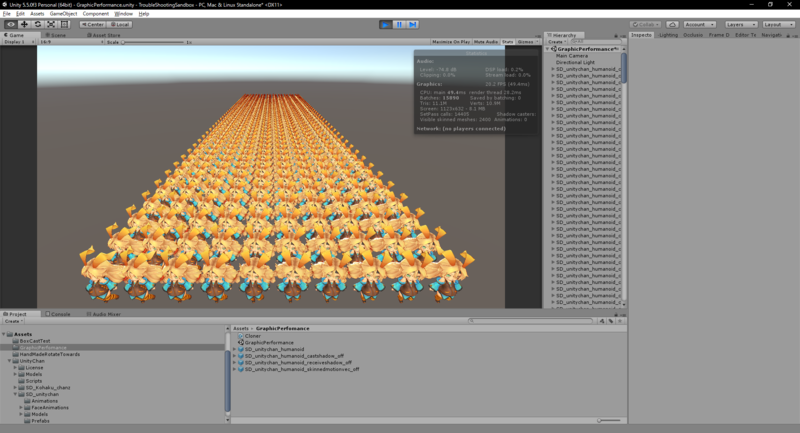Collapse the Assets root folder
Viewport: 800px width, 433px height.
click(x=4, y=335)
